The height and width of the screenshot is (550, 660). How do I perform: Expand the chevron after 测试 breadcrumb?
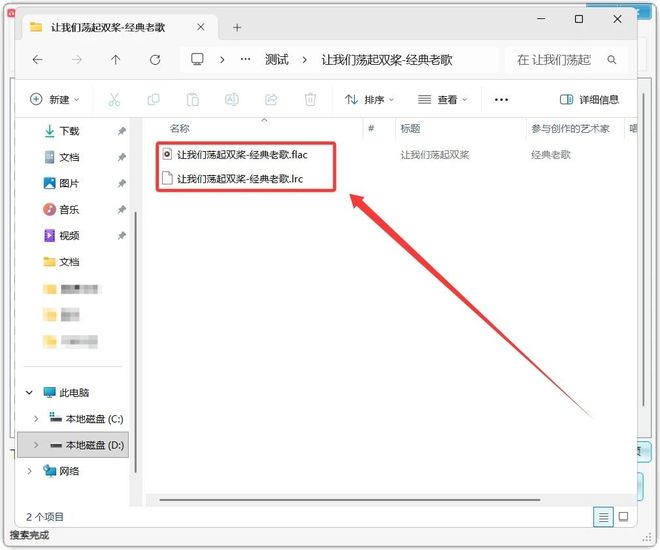pos(304,60)
